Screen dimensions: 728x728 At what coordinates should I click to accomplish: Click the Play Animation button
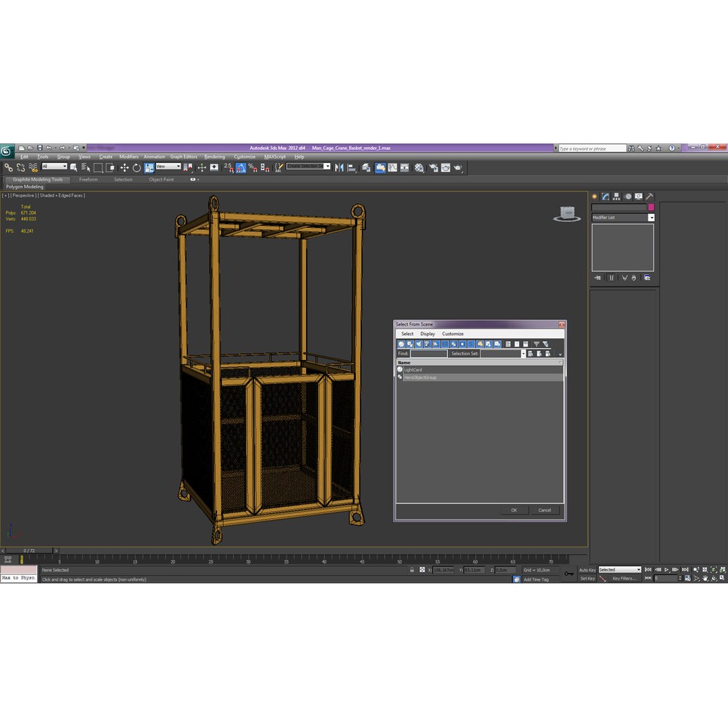click(667, 570)
